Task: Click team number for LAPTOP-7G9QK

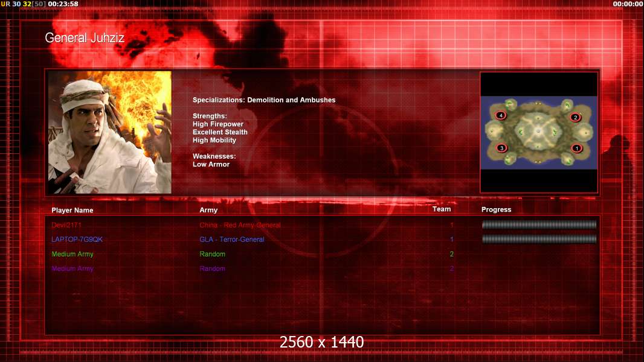Action: 451,240
